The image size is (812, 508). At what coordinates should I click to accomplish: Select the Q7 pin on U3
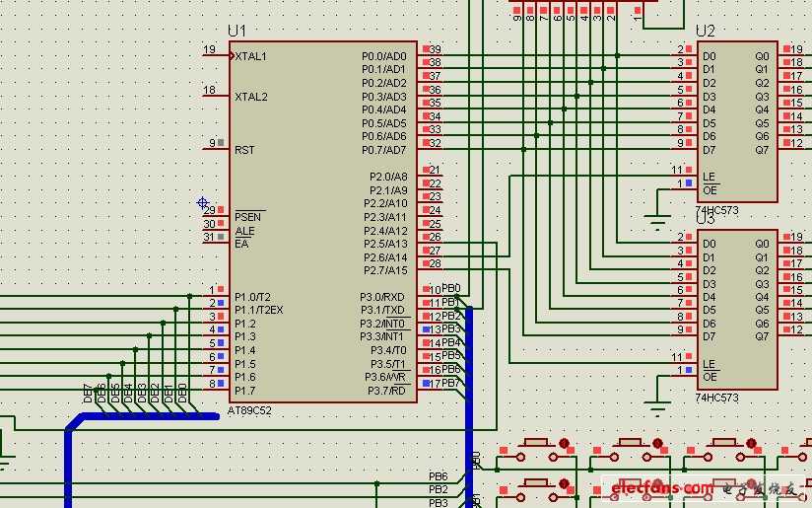(x=762, y=337)
